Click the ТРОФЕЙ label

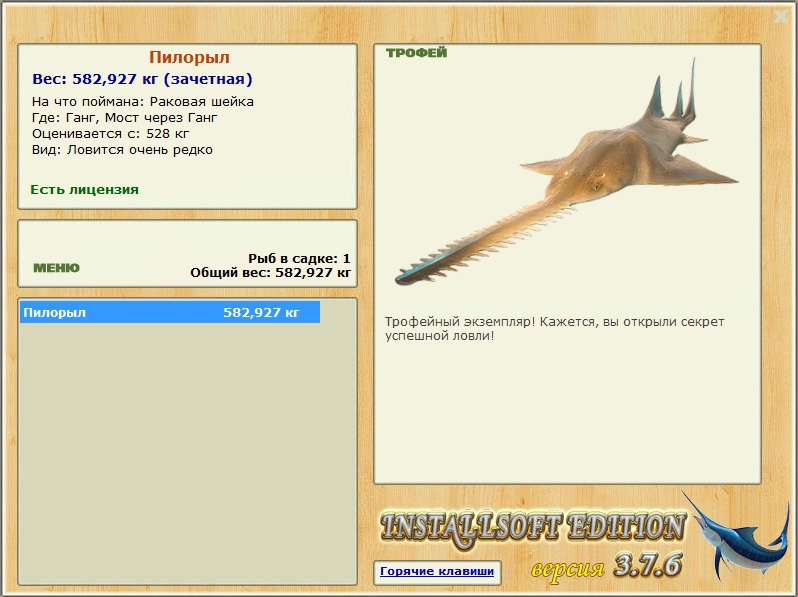click(416, 53)
